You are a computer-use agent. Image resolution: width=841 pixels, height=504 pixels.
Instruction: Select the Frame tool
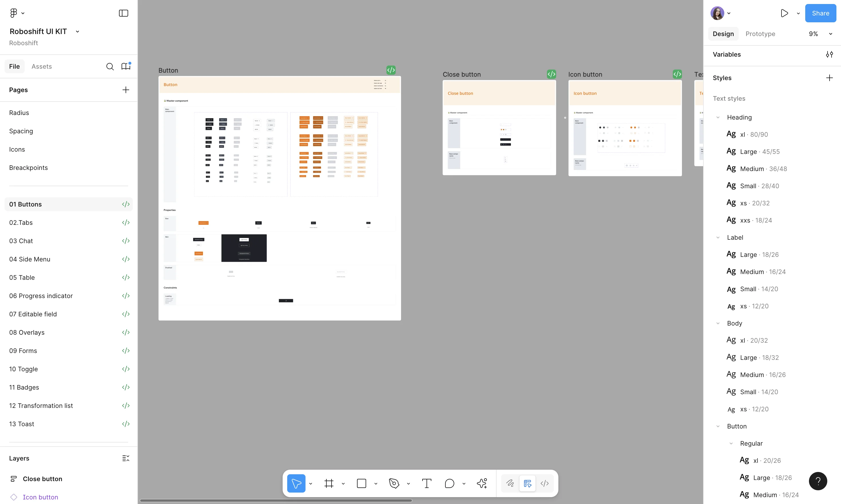coord(328,483)
